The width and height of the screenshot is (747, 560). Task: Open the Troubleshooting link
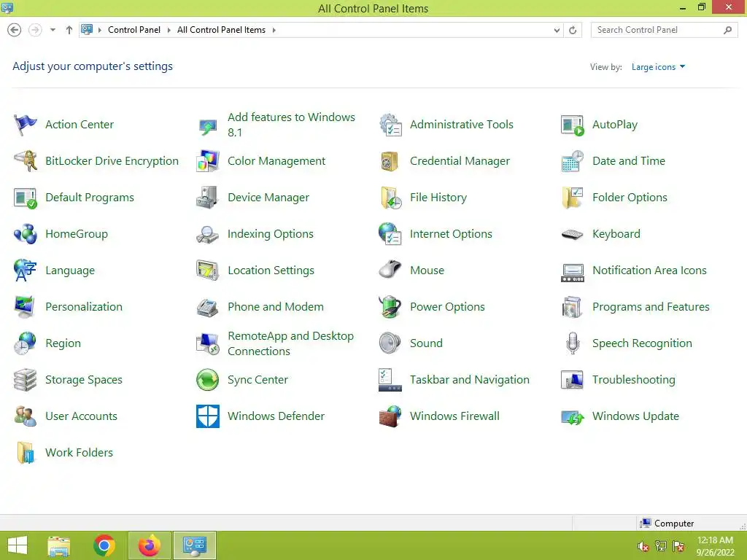click(633, 379)
